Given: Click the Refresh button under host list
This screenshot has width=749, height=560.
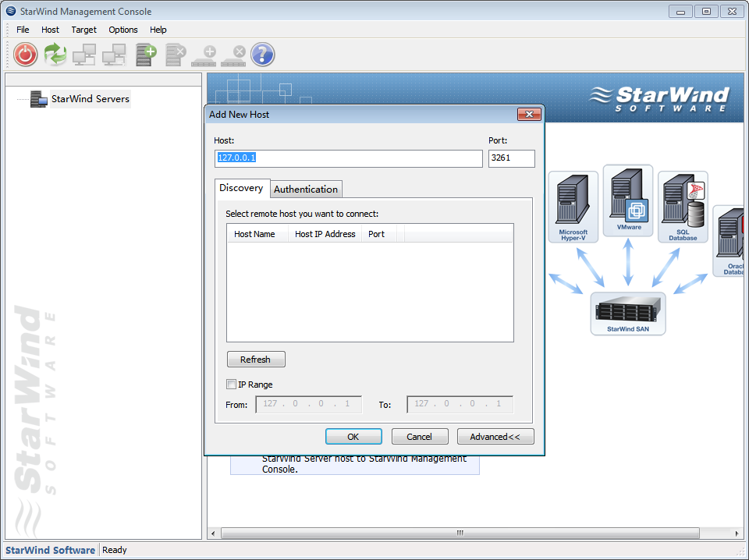Looking at the screenshot, I should point(256,359).
